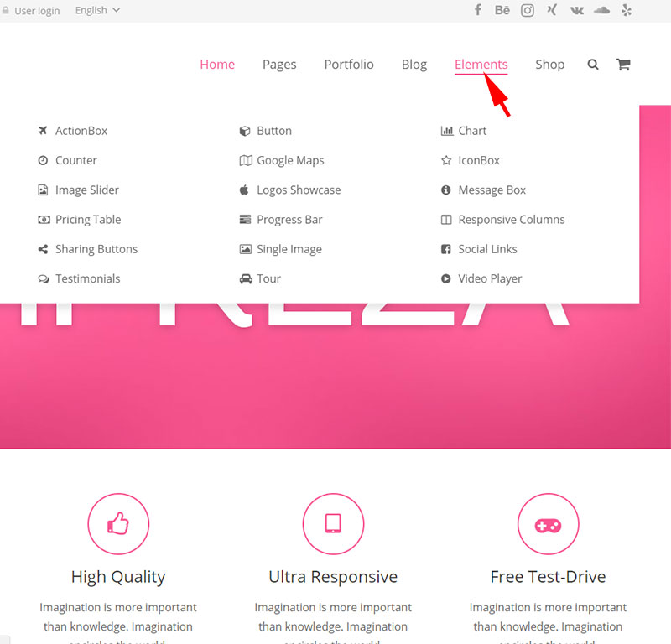Open the Portfolio menu
The width and height of the screenshot is (671, 644).
pos(349,65)
